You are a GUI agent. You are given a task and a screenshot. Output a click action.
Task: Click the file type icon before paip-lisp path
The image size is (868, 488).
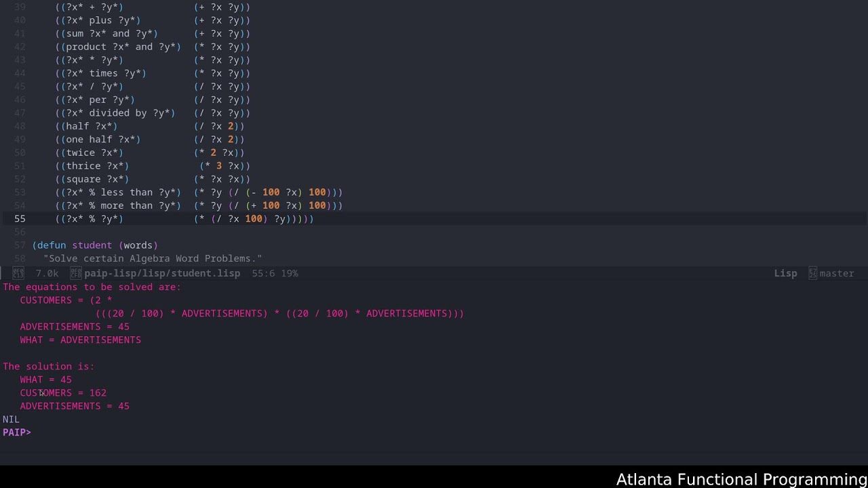click(x=76, y=273)
